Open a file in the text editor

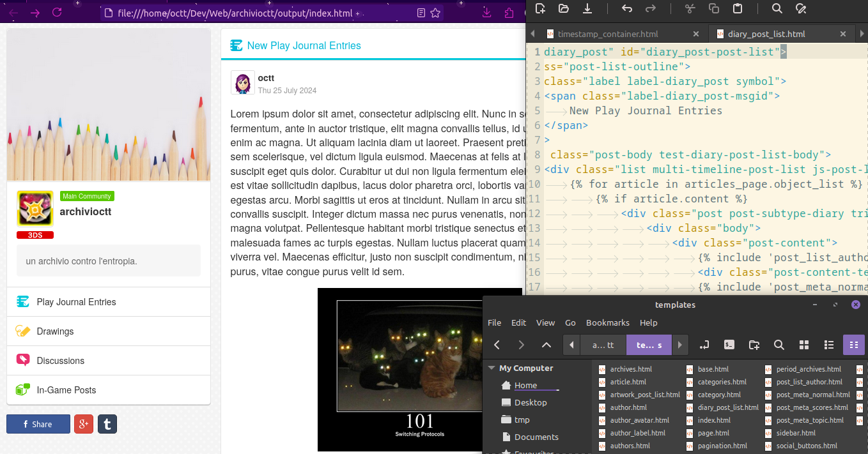tap(563, 8)
